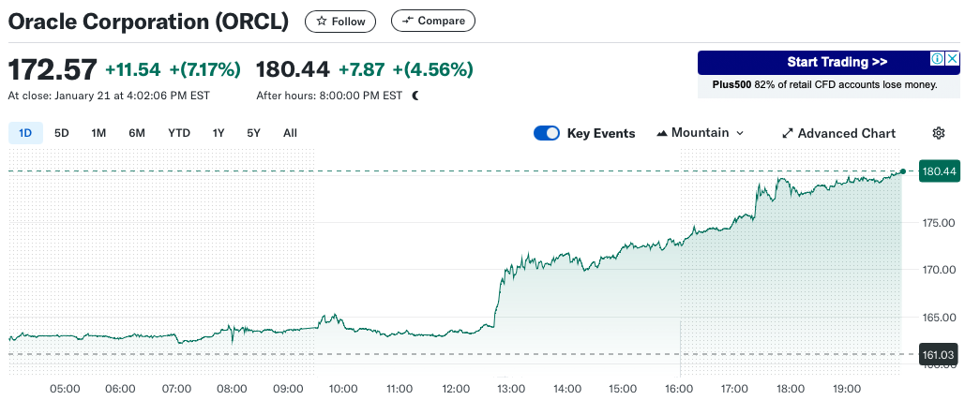Select the 1Y time range
Screen dimensions: 980x415
coord(219,133)
